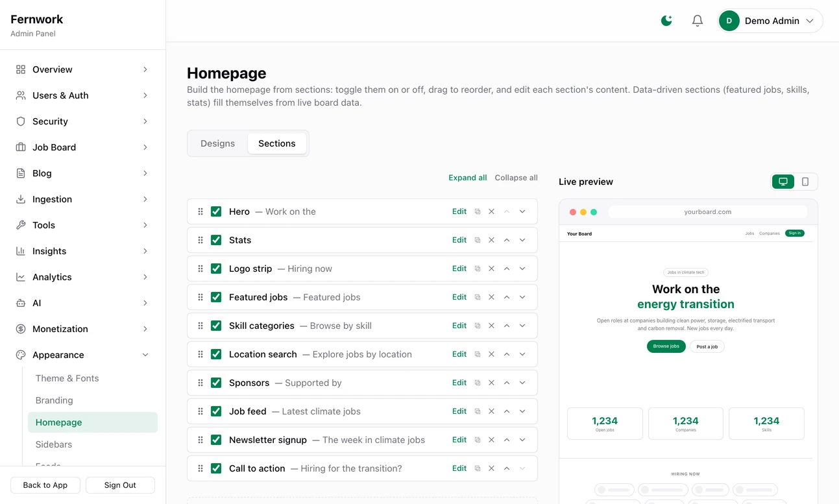Remove the Call to action section
Screen dimensions: 839x504
[492, 468]
